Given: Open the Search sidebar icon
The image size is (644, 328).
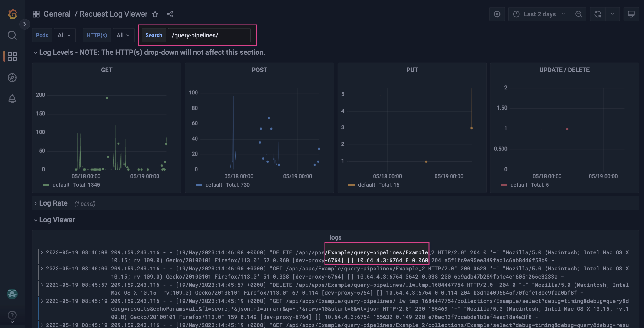Looking at the screenshot, I should [x=12, y=35].
